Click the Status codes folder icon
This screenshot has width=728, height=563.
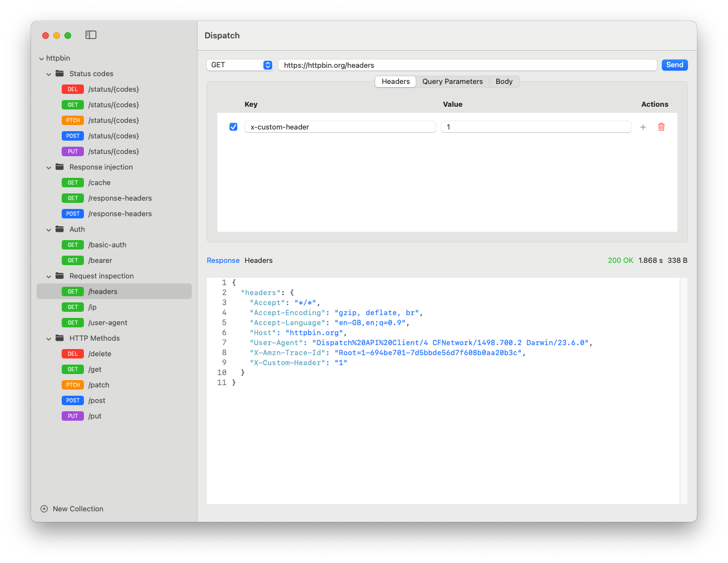click(x=59, y=73)
